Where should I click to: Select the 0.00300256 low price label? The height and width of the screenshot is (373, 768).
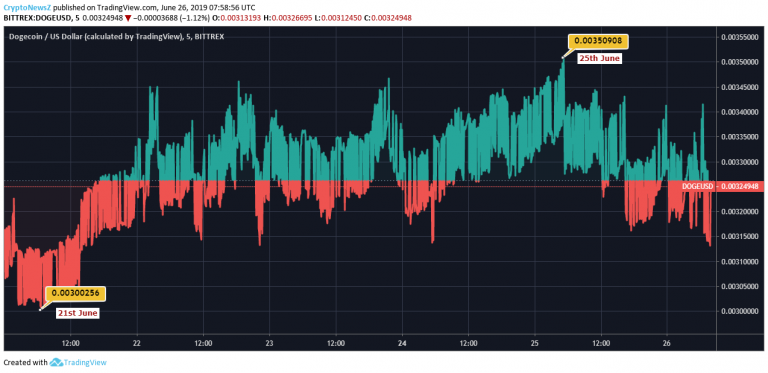pyautogui.click(x=76, y=293)
